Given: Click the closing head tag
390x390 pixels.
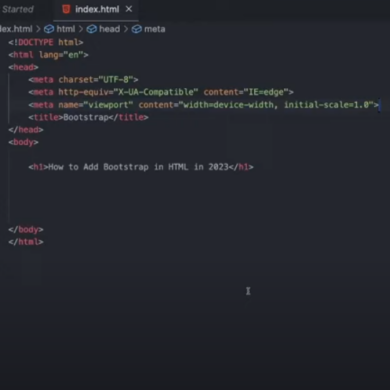Looking at the screenshot, I should [26, 130].
